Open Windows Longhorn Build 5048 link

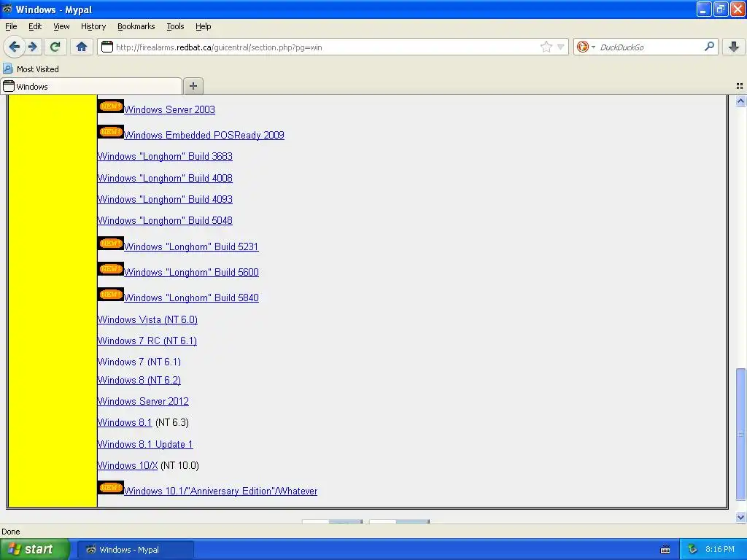coord(165,220)
